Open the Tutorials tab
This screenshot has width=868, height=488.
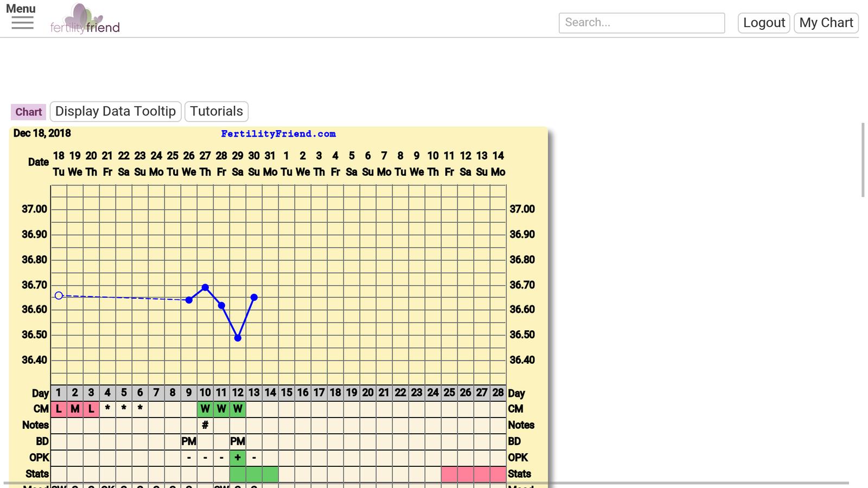coord(216,112)
